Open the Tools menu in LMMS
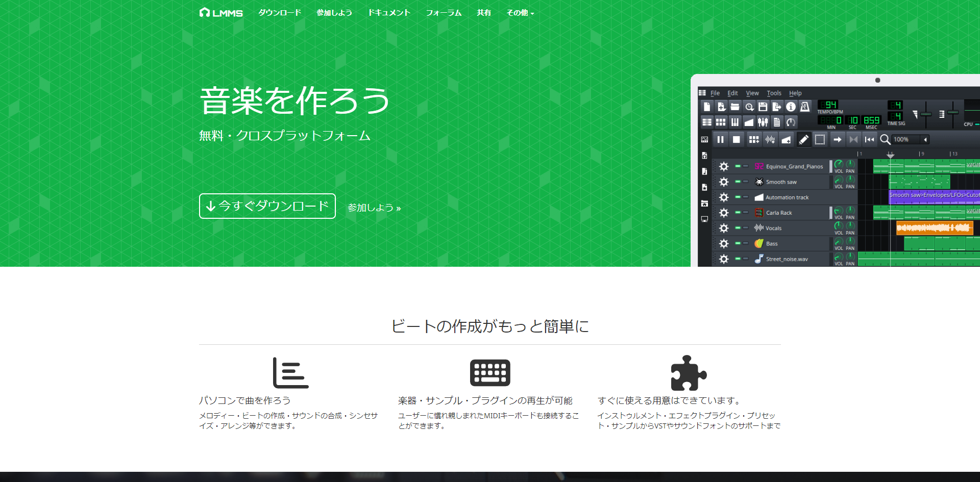Image resolution: width=980 pixels, height=482 pixels. point(774,93)
